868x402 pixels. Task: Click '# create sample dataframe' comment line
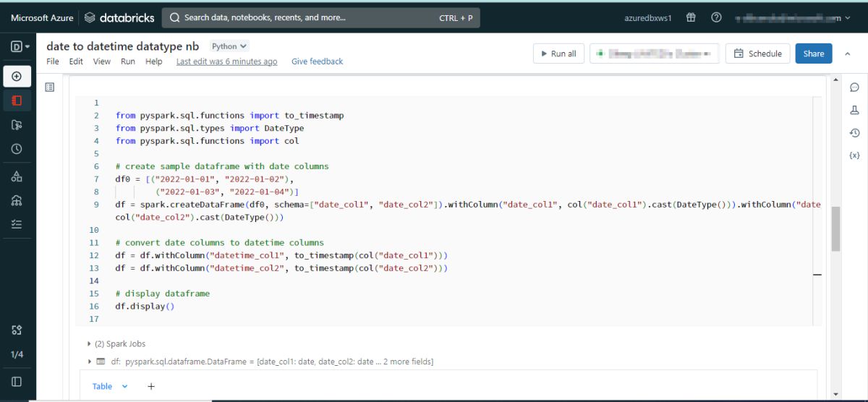tap(222, 166)
